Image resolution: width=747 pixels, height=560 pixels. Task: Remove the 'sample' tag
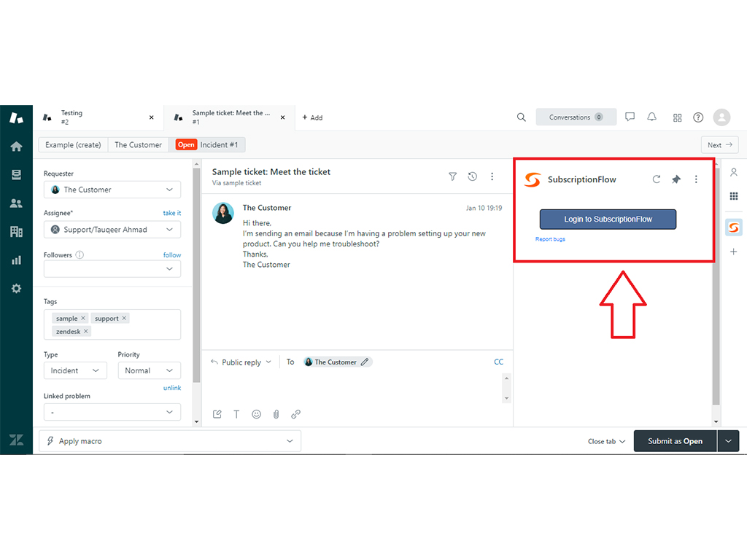(83, 319)
